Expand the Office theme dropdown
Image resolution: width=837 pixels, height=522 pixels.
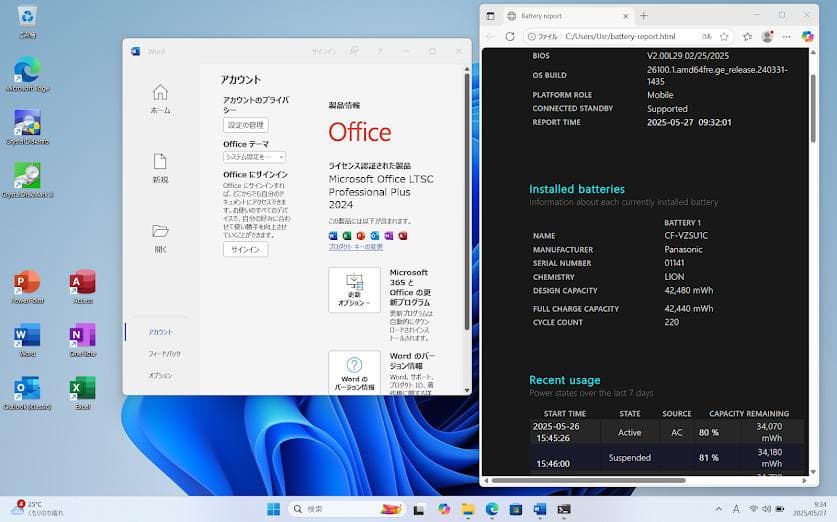click(x=254, y=157)
